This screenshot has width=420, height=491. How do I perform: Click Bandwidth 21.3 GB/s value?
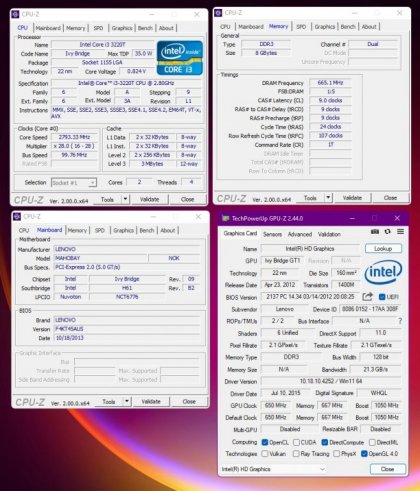tap(376, 369)
